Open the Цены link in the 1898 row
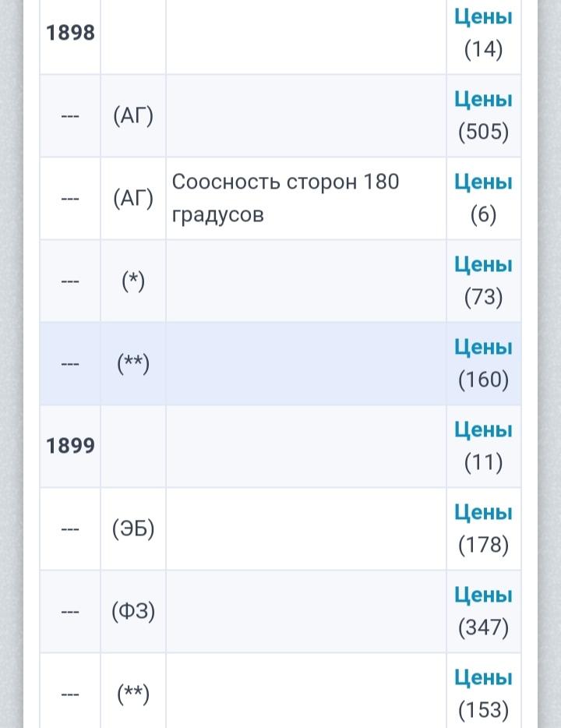The image size is (561, 728). (x=483, y=17)
